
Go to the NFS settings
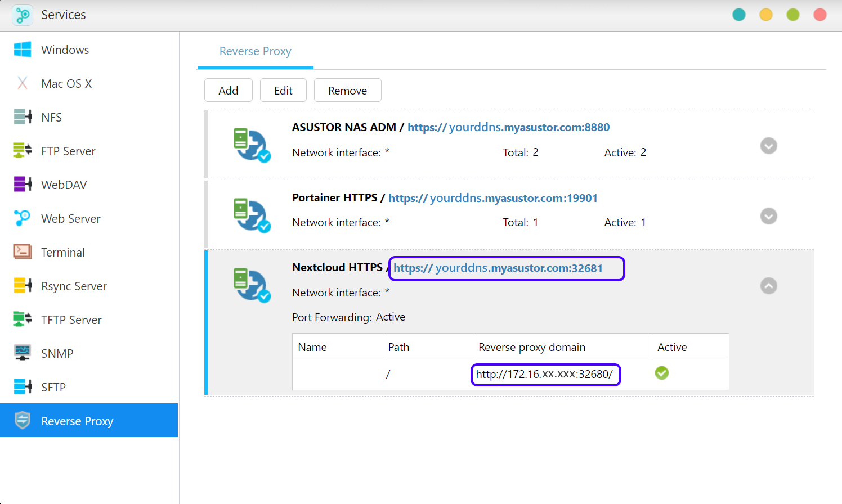[89, 117]
